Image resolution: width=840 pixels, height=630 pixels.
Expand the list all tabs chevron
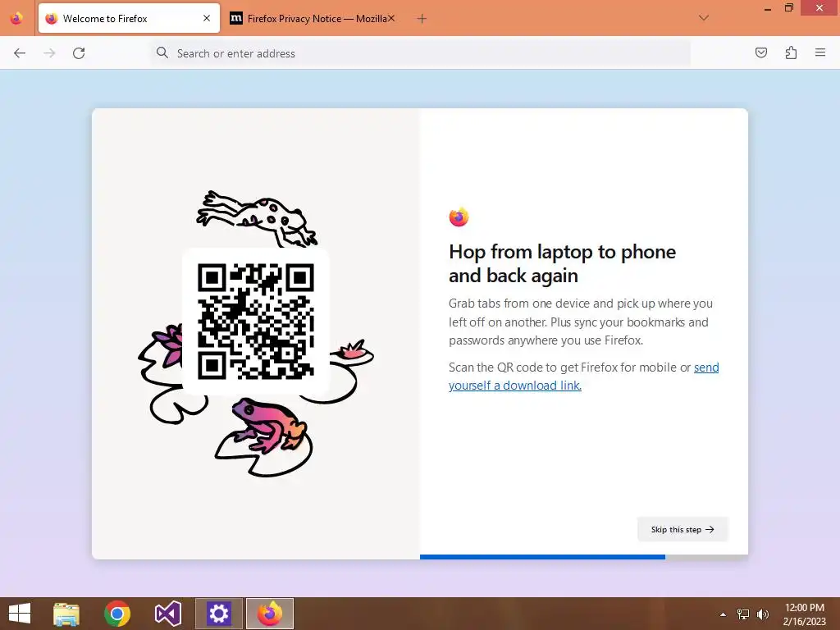704,18
